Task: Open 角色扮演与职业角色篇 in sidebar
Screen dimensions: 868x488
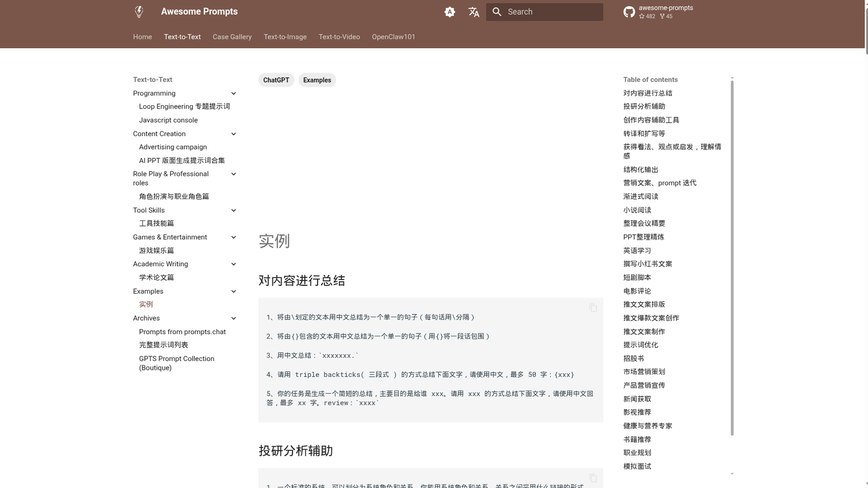Action: tap(174, 197)
